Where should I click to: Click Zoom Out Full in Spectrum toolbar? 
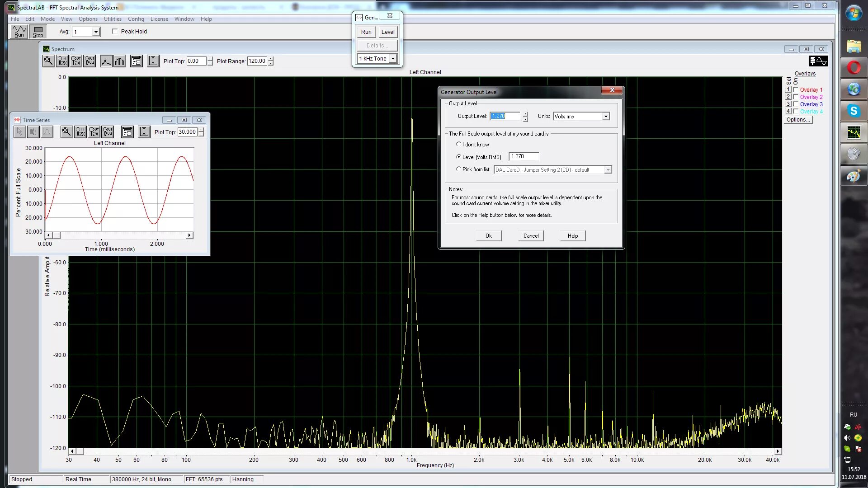pyautogui.click(x=90, y=61)
